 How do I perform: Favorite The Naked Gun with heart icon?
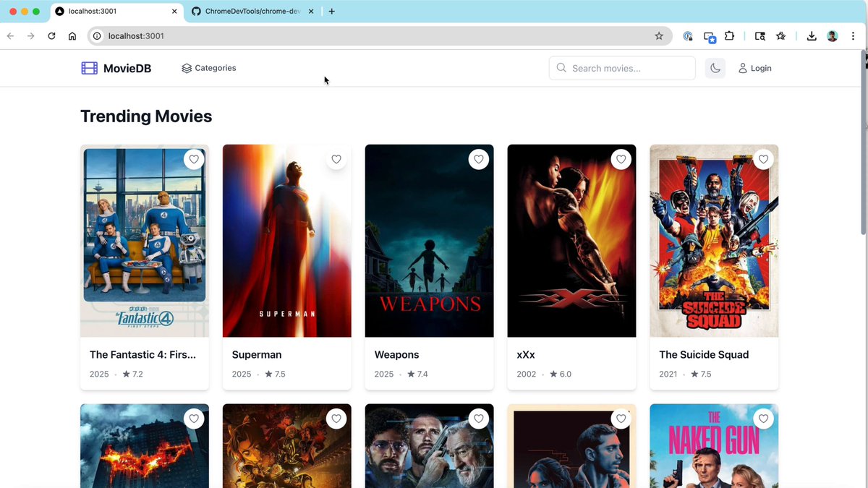[x=763, y=419]
